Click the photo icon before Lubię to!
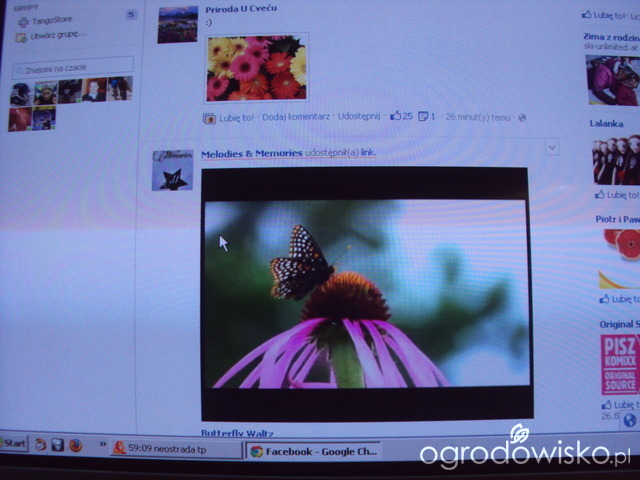 (209, 118)
